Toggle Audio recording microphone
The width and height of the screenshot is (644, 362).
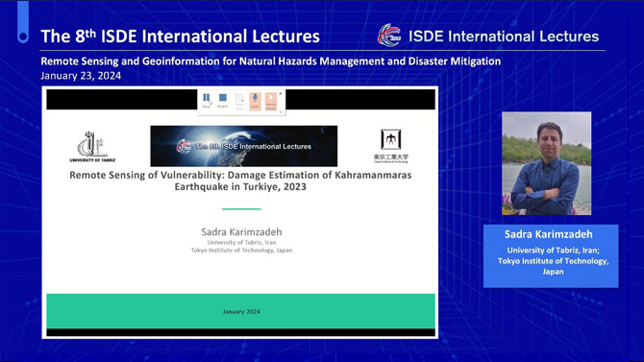(x=255, y=101)
